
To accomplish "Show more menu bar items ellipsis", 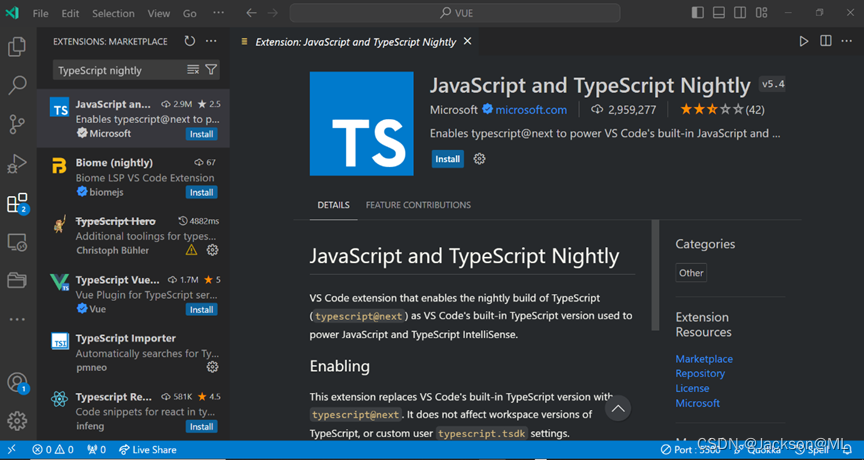I will [219, 13].
